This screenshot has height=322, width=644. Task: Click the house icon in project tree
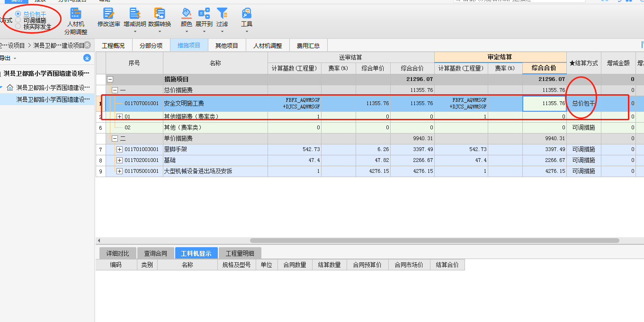tap(10, 88)
